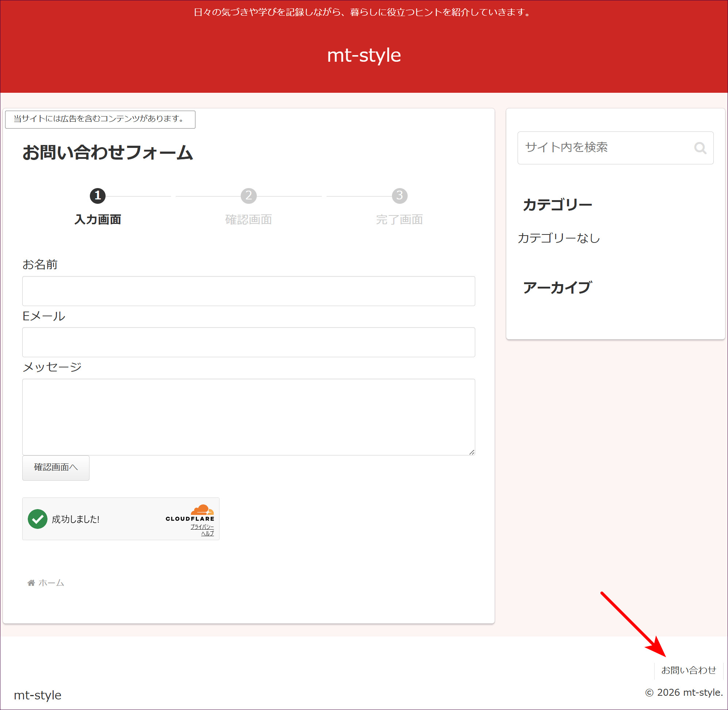Click the Eメール field label
The width and height of the screenshot is (728, 710).
(44, 316)
